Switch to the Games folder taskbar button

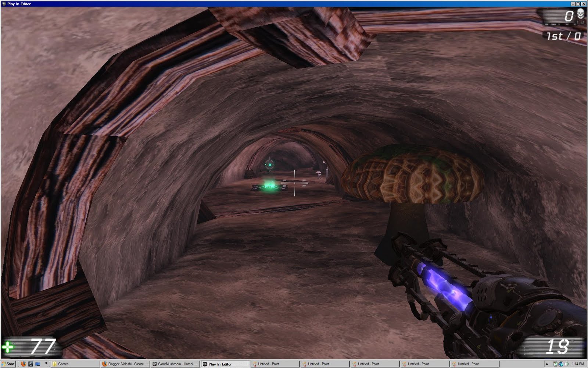point(75,364)
